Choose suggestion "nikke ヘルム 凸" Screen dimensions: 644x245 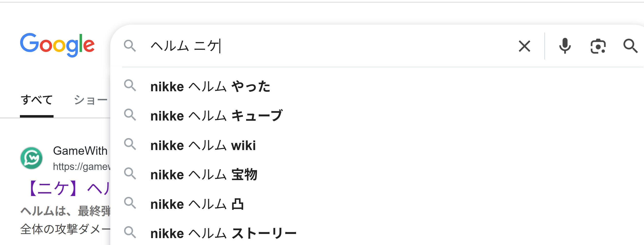click(x=197, y=204)
